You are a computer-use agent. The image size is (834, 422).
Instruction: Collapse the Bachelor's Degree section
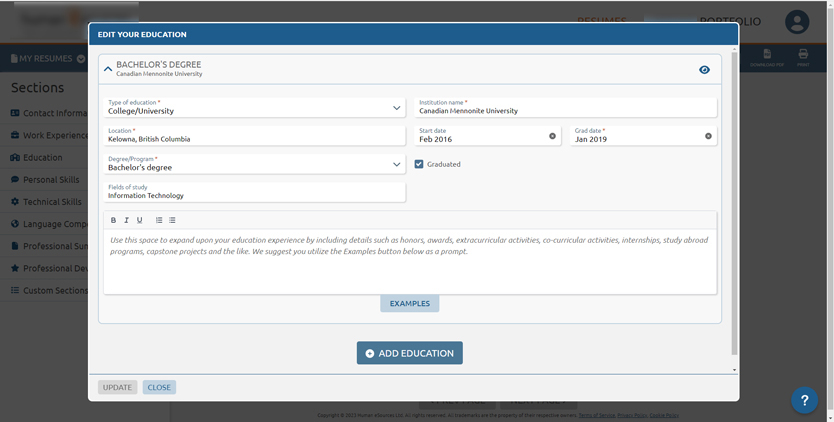point(108,69)
